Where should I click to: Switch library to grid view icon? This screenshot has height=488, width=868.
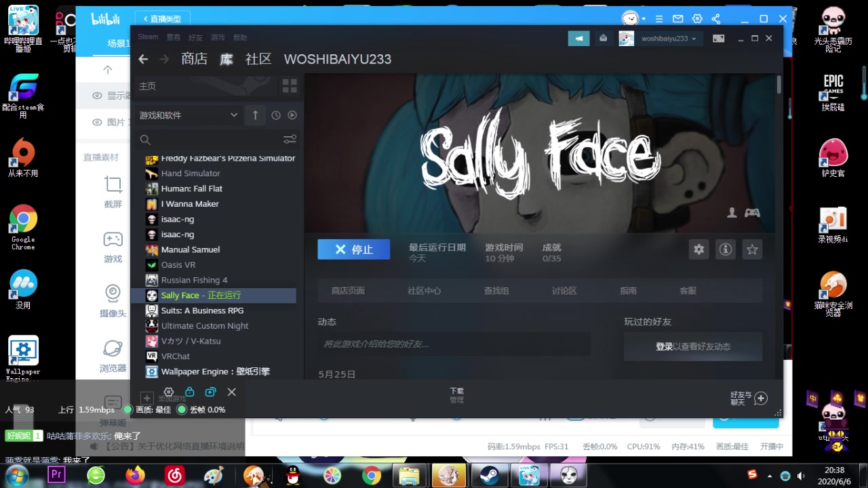(x=290, y=86)
